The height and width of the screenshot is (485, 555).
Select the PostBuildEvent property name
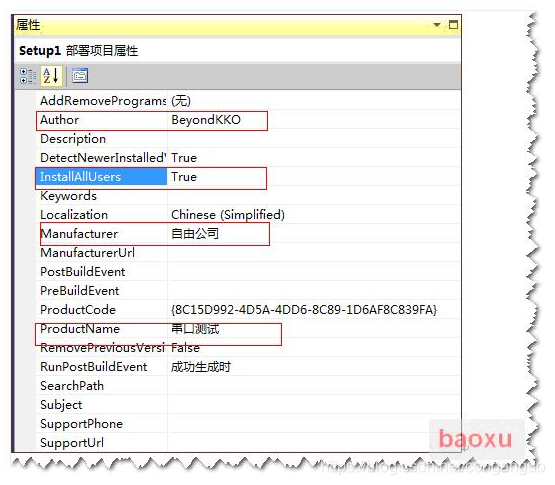click(x=83, y=272)
